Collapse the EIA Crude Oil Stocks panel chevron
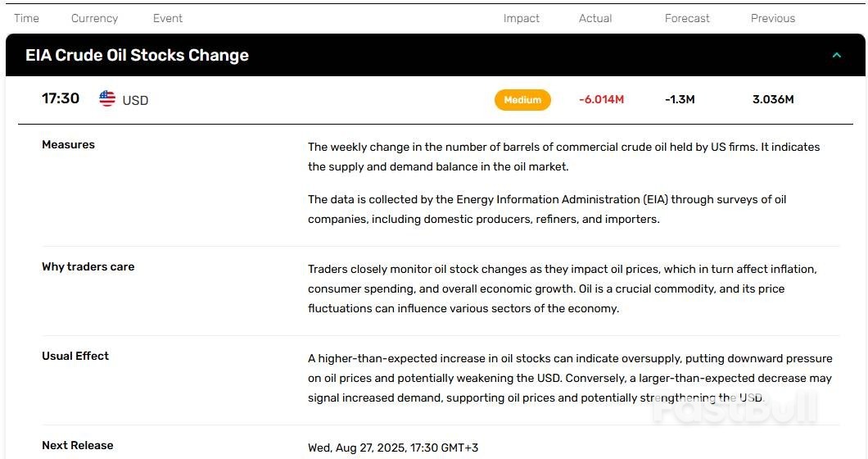This screenshot has width=868, height=459. (x=836, y=56)
